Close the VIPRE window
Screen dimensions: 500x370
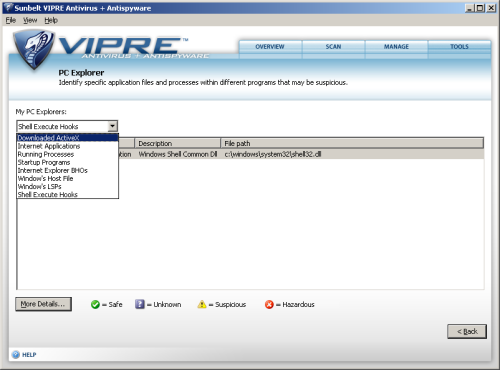tap(491, 8)
